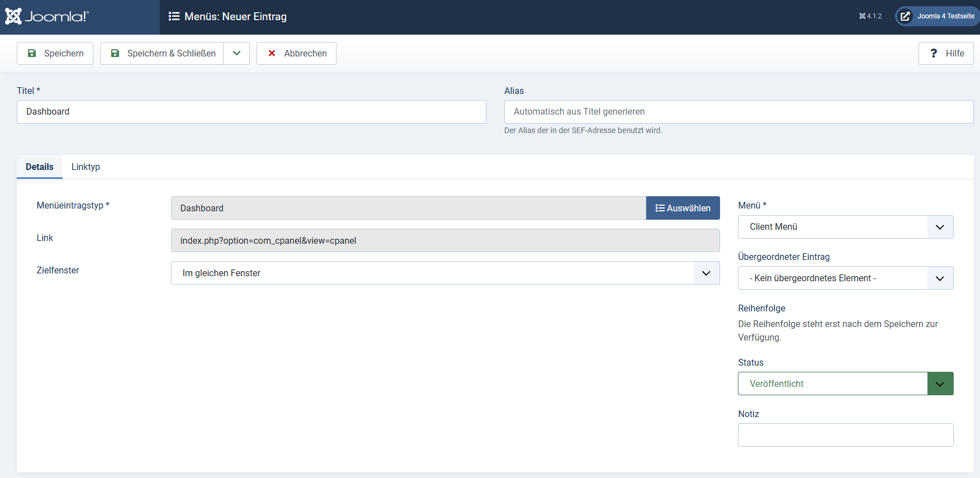Click into the Titel input field
Image resolution: width=980 pixels, height=478 pixels.
pyautogui.click(x=251, y=112)
